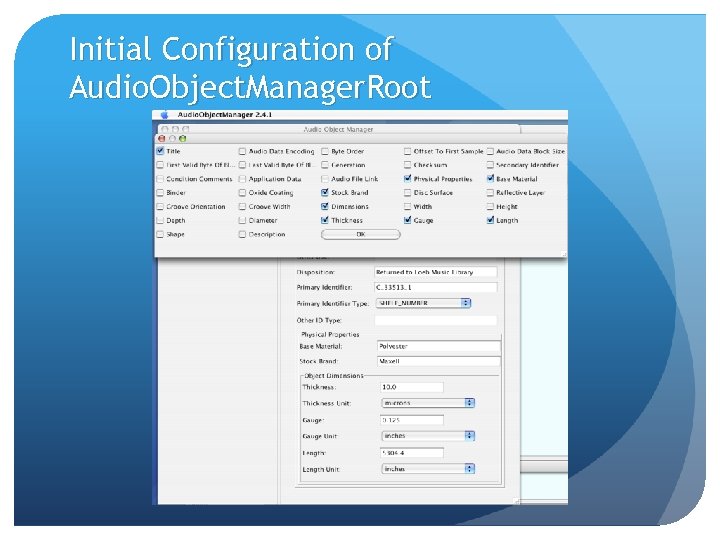Click the Disposition text field

(435, 272)
